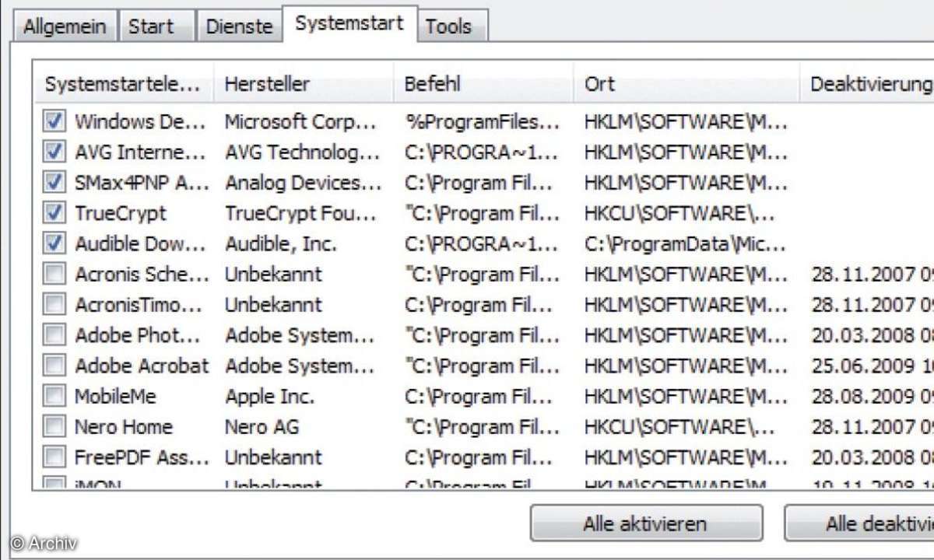Check the Adobe Acrobat startup checkbox
934x560 pixels.
click(54, 366)
